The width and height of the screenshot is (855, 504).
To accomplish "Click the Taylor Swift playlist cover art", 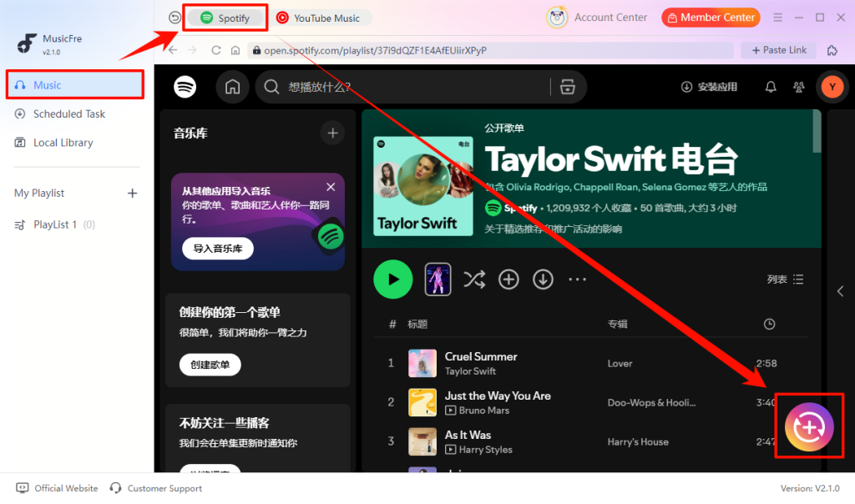I will (423, 186).
